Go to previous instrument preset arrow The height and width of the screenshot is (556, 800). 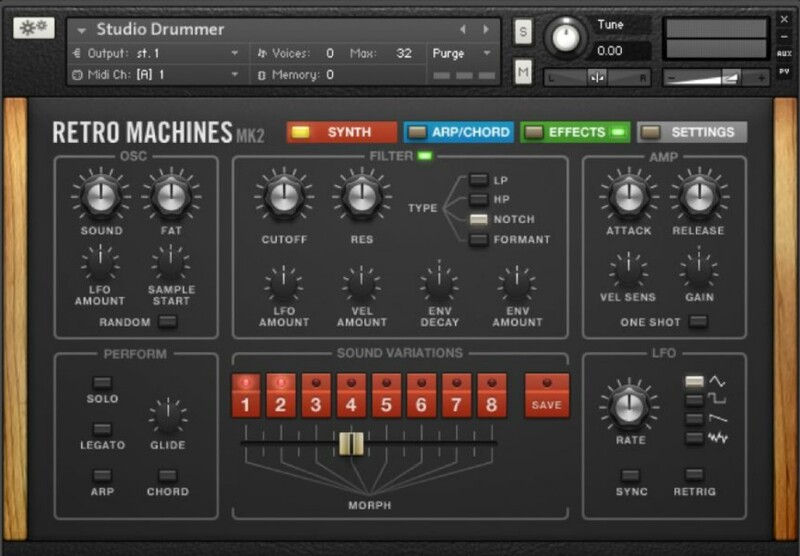(x=463, y=30)
